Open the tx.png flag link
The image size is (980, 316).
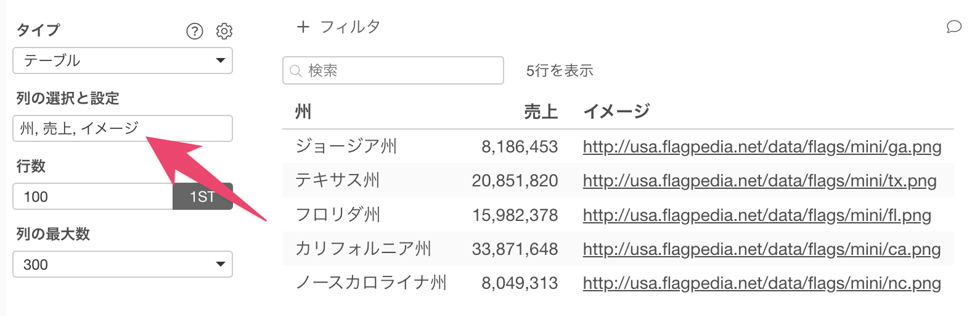pyautogui.click(x=759, y=181)
